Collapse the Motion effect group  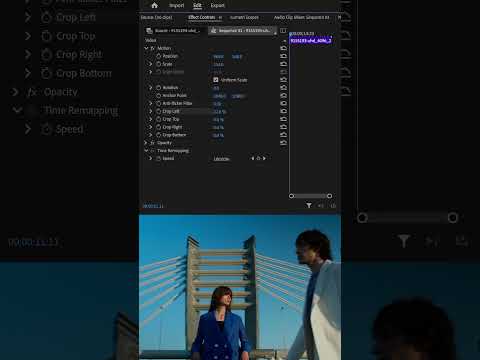pos(146,48)
